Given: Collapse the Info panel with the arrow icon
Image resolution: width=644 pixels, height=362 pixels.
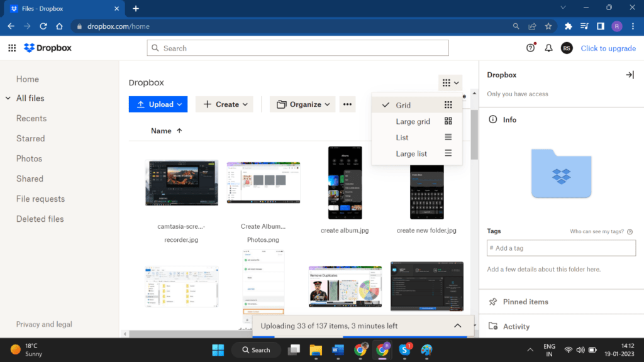Looking at the screenshot, I should point(630,74).
